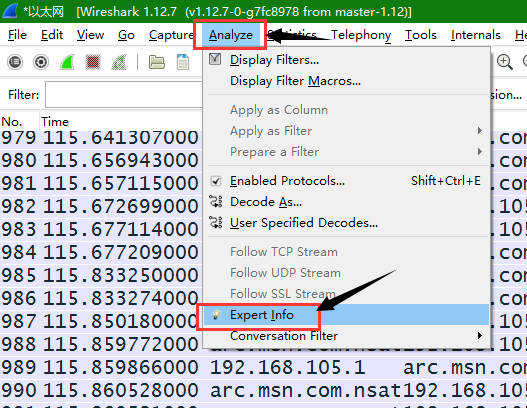
Task: Stop the running capture red square icon
Action: [93, 62]
